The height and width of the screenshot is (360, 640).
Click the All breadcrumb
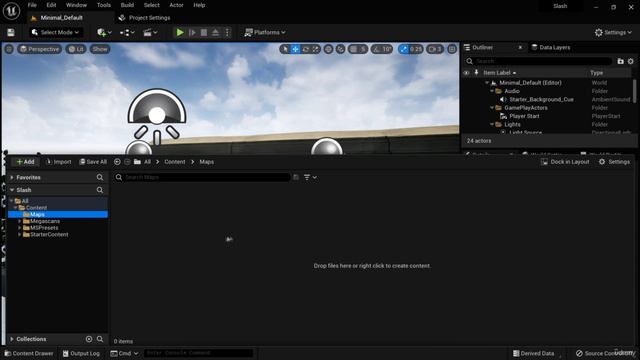coord(147,162)
